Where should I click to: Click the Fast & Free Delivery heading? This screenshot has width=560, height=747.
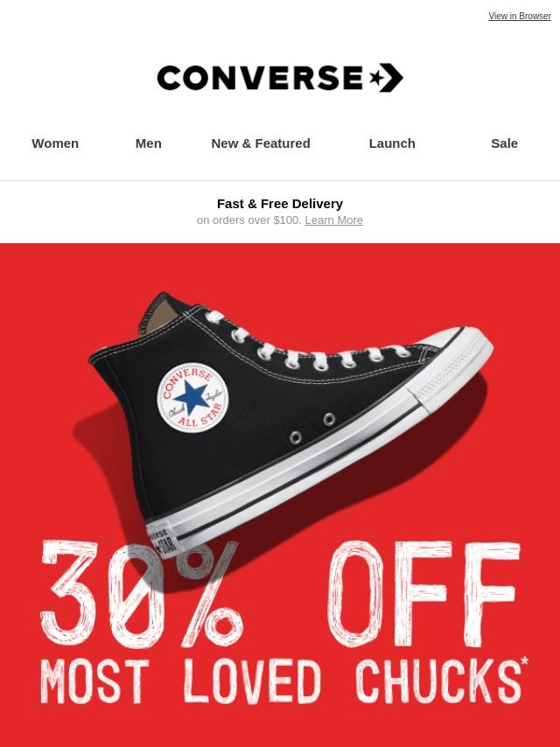pyautogui.click(x=280, y=204)
